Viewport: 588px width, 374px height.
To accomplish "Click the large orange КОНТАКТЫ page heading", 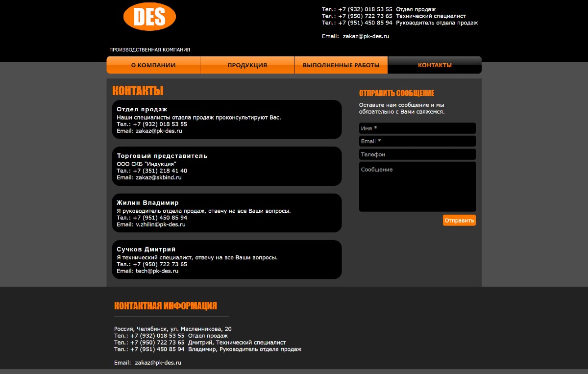I will click(138, 91).
